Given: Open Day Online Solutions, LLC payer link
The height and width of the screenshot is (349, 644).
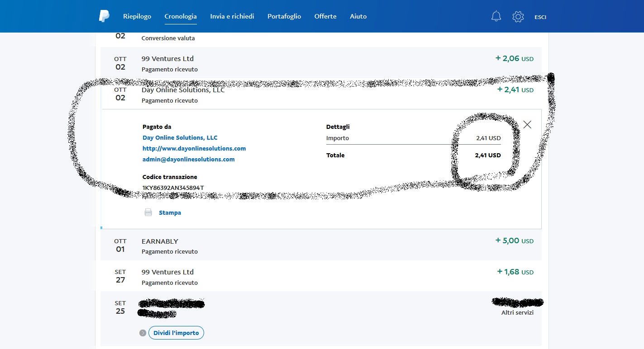Looking at the screenshot, I should click(x=180, y=137).
